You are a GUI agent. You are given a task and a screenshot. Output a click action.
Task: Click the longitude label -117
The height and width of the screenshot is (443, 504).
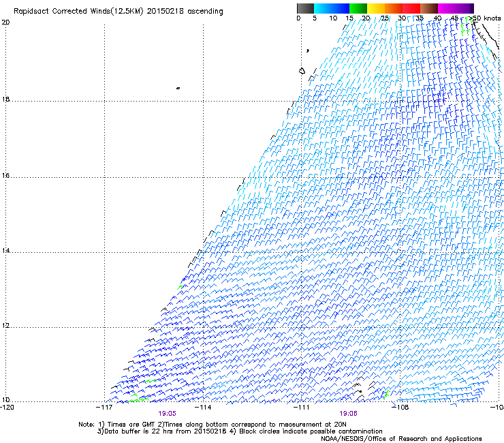click(x=104, y=408)
